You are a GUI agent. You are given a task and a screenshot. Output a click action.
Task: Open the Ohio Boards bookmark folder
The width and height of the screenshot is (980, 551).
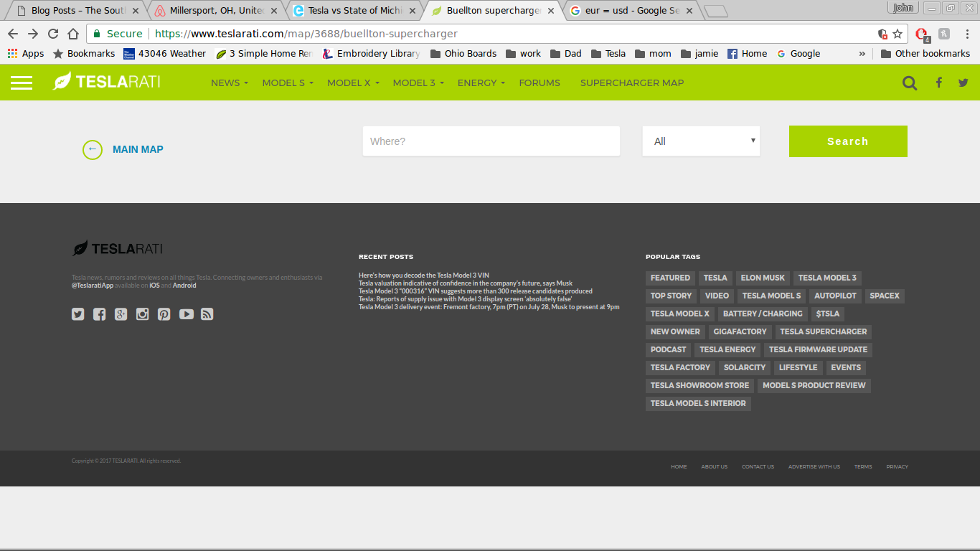click(x=463, y=54)
